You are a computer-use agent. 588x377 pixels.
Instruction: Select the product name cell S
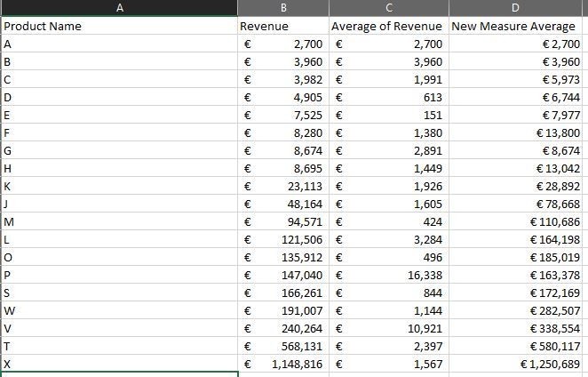pos(119,293)
